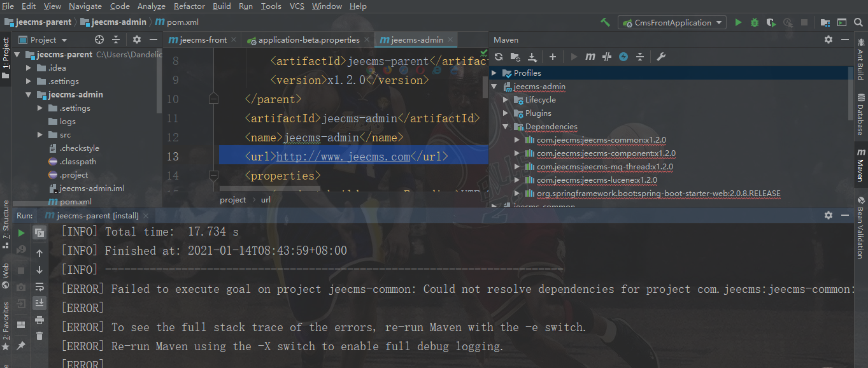
Task: Clear the run console with trash icon
Action: (x=39, y=336)
